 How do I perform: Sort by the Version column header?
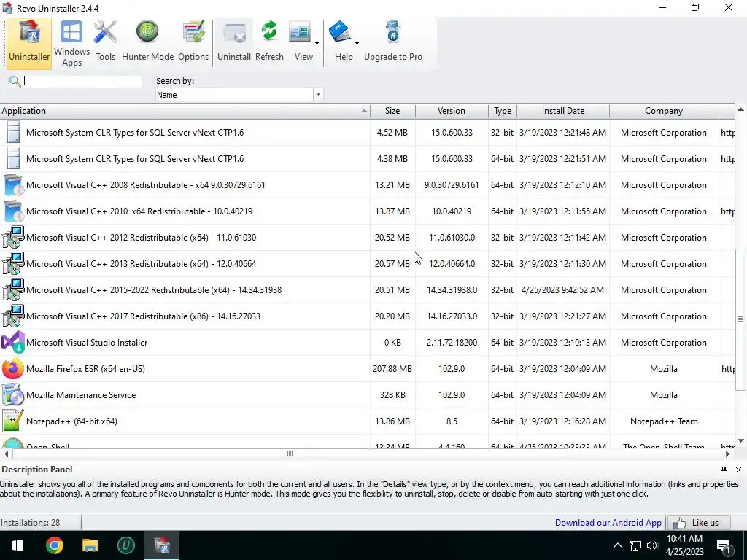click(452, 111)
